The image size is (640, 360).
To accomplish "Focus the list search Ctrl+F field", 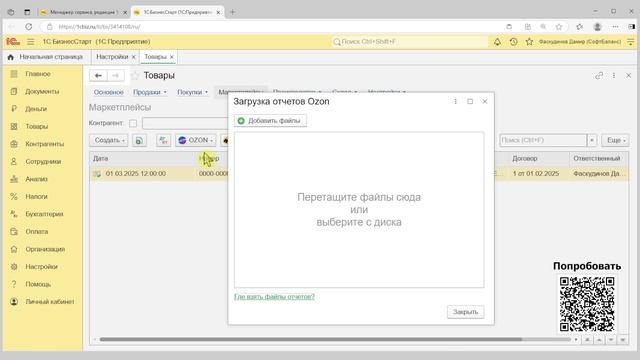I will (543, 140).
